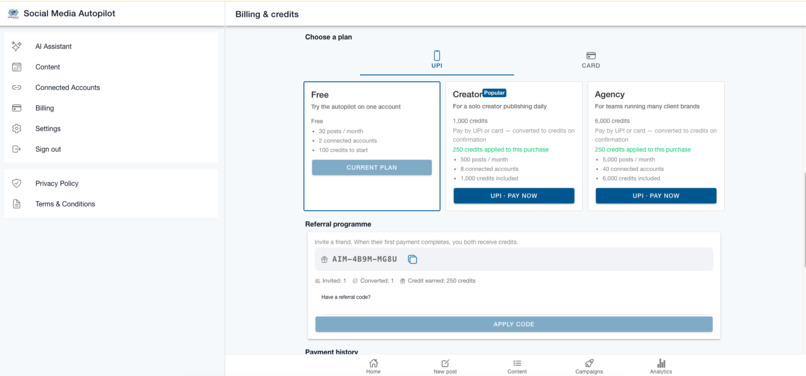The height and width of the screenshot is (376, 806).
Task: Copy the referral code with copy icon
Action: point(412,260)
